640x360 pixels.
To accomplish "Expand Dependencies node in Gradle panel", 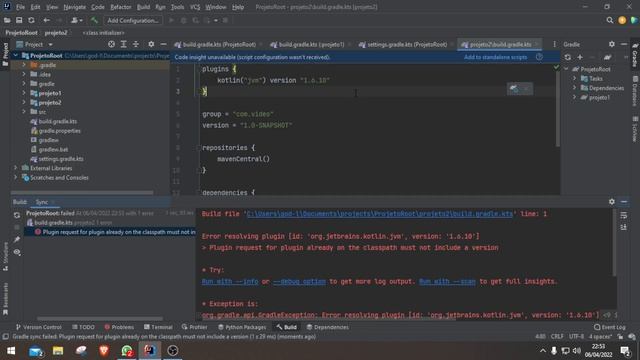I will [574, 88].
